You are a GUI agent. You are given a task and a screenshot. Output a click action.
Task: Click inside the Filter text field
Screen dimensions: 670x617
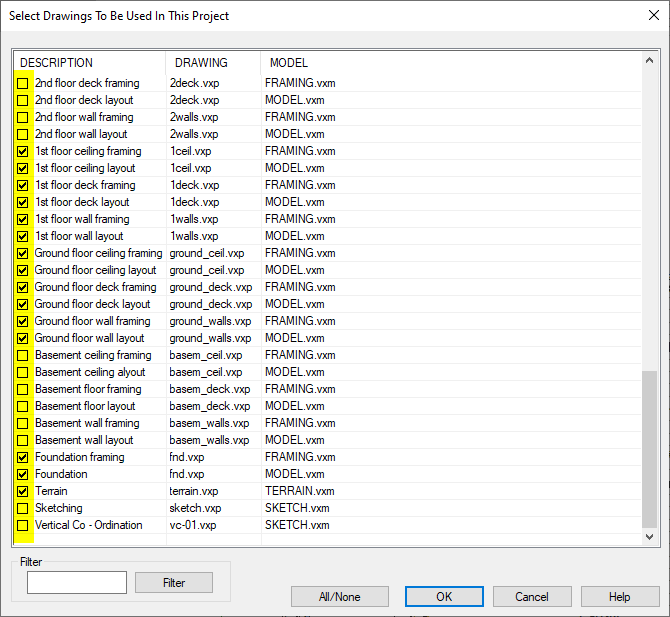77,582
